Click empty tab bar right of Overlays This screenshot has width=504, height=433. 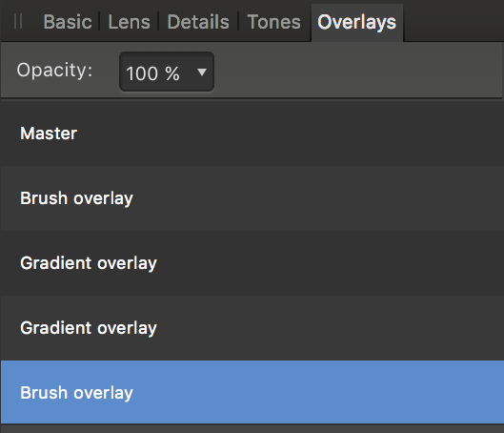click(454, 21)
